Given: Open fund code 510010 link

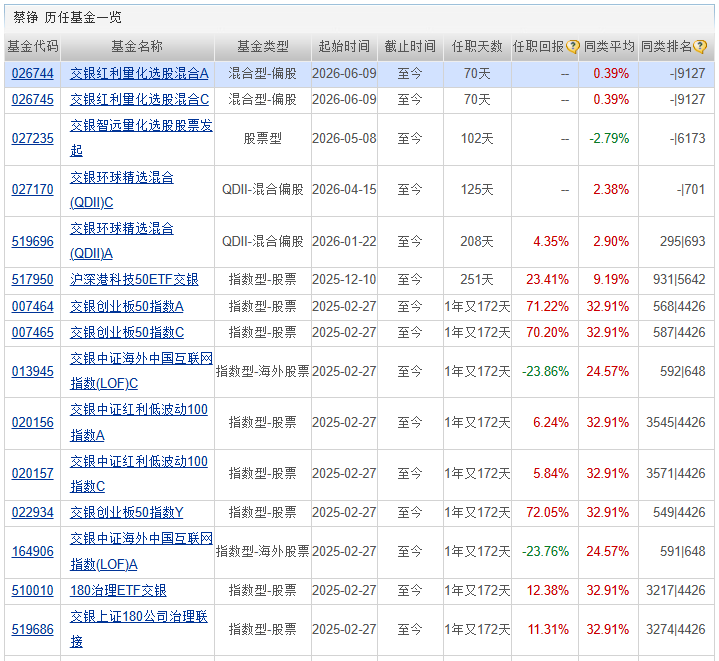Looking at the screenshot, I should tap(33, 590).
